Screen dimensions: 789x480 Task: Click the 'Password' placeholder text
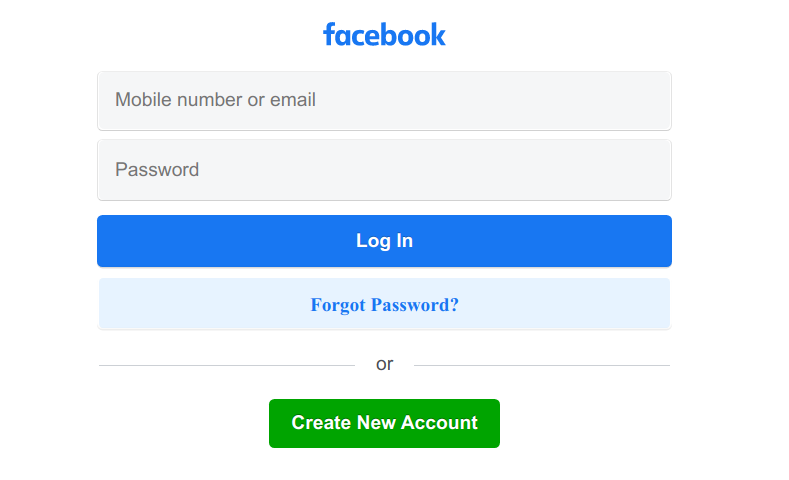click(157, 170)
